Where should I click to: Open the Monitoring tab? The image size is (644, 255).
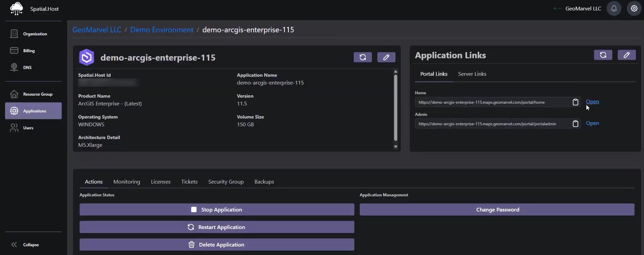click(126, 182)
